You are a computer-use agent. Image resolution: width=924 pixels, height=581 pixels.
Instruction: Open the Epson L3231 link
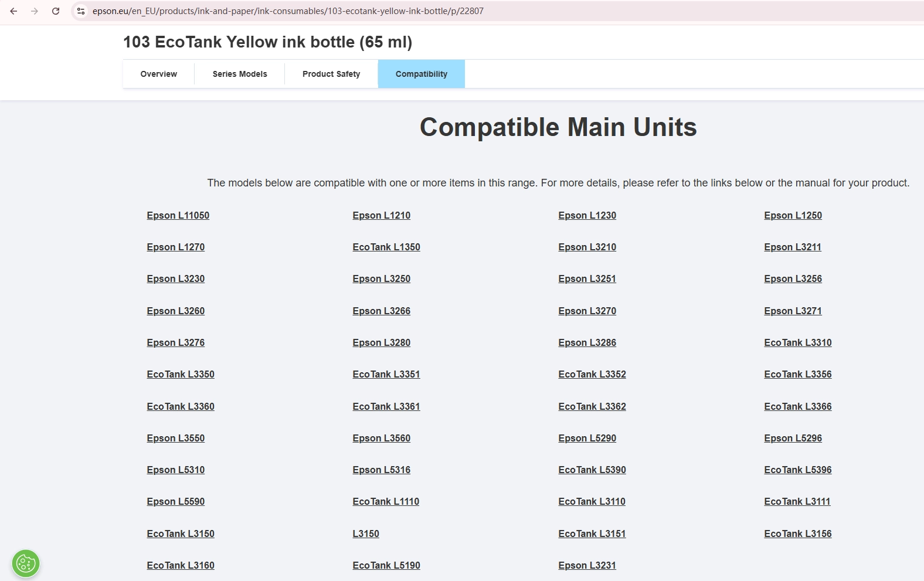(587, 565)
